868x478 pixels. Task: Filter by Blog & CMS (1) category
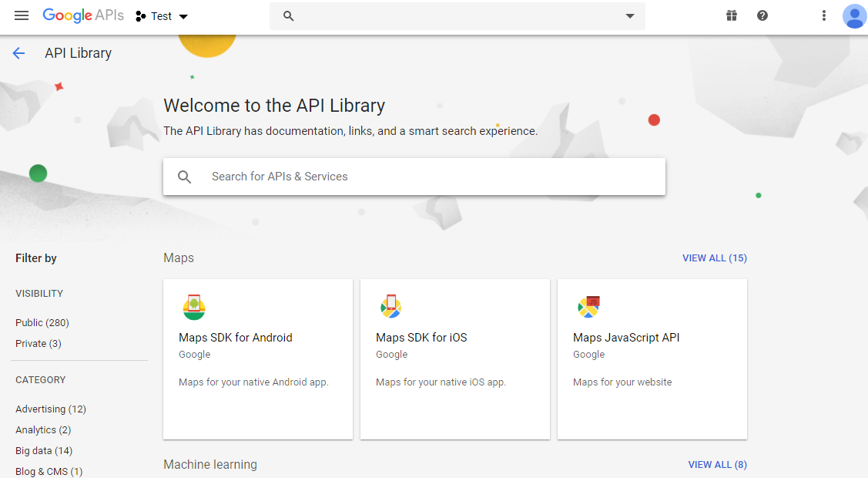[49, 471]
